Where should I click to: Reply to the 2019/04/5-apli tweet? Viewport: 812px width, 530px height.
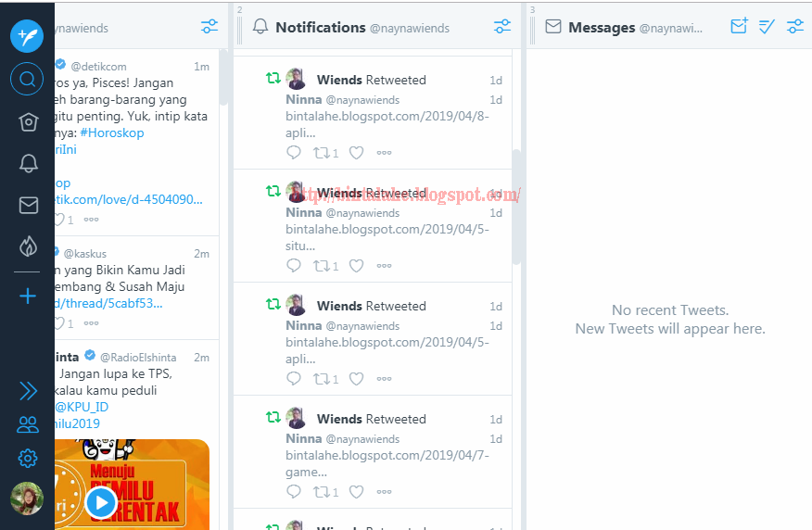coord(294,379)
